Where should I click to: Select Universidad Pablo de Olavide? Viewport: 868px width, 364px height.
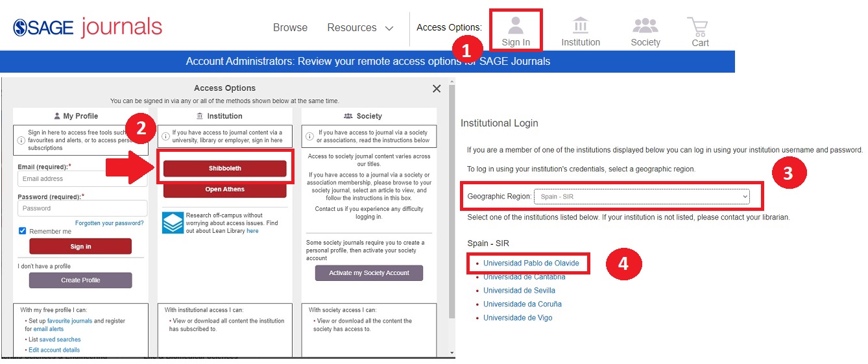(531, 263)
